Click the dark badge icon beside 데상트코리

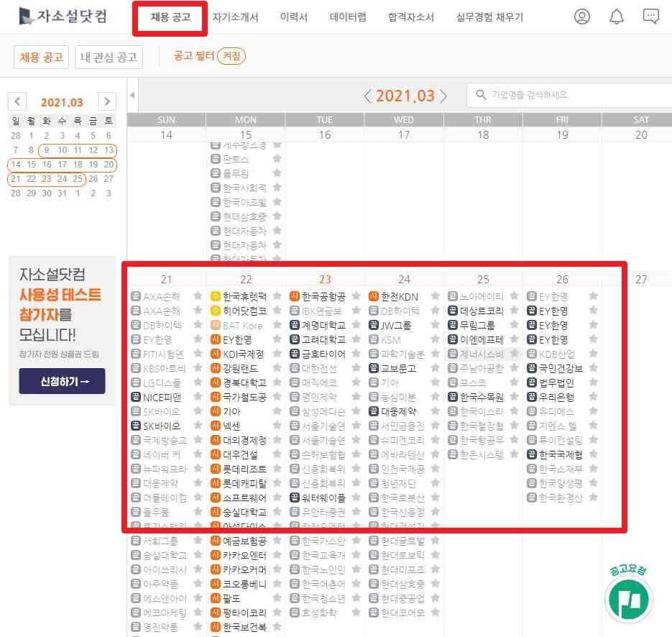click(453, 311)
